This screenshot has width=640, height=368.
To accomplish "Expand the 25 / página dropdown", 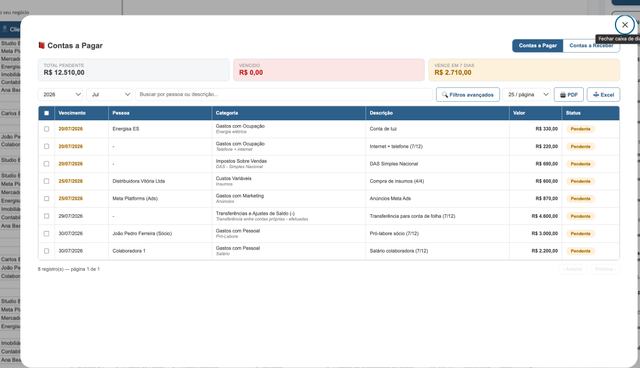I will 527,95.
